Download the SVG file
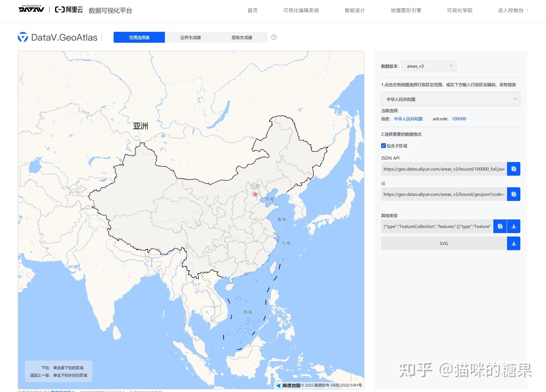Screen dimensions: 546x392 point(513,243)
